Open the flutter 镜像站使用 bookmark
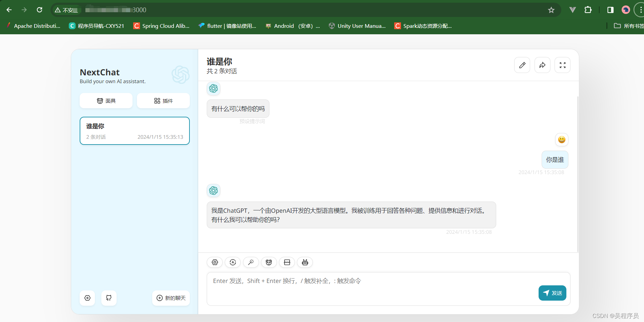The width and height of the screenshot is (644, 322). tap(227, 26)
